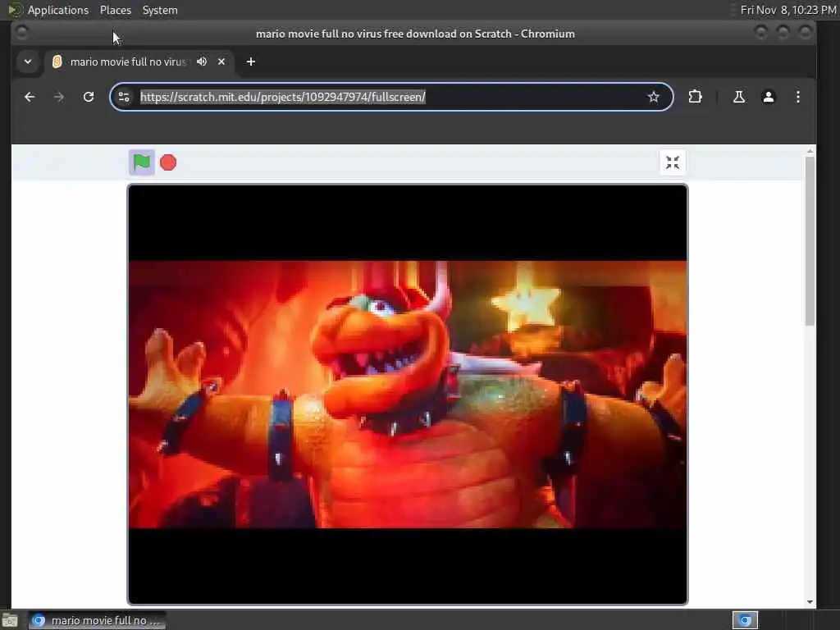
Task: Bookmark this page with the star icon
Action: [x=653, y=97]
